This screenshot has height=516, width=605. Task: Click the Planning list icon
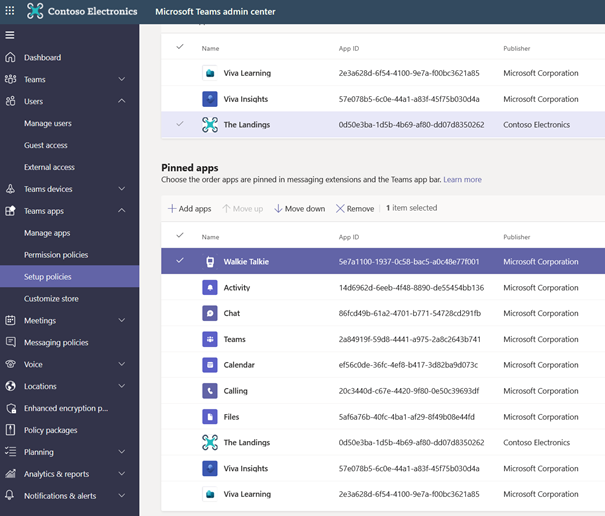[10, 452]
